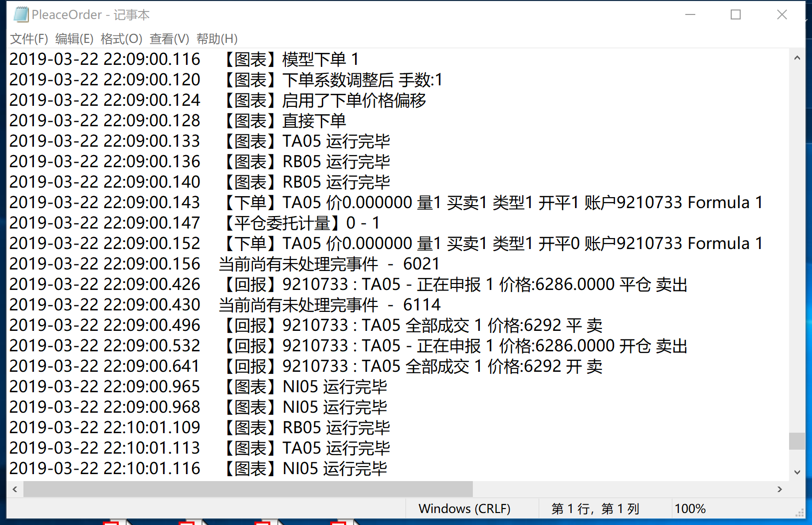Image resolution: width=812 pixels, height=525 pixels.
Task: Click the text "【平仓委托计量】0 - 1"
Action: pos(300,223)
